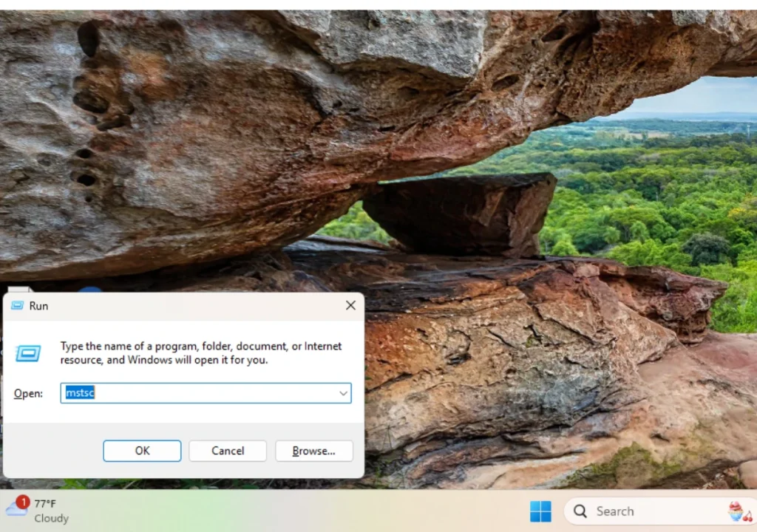Close the Run dialog window
Viewport: 757px width, 532px height.
(350, 305)
